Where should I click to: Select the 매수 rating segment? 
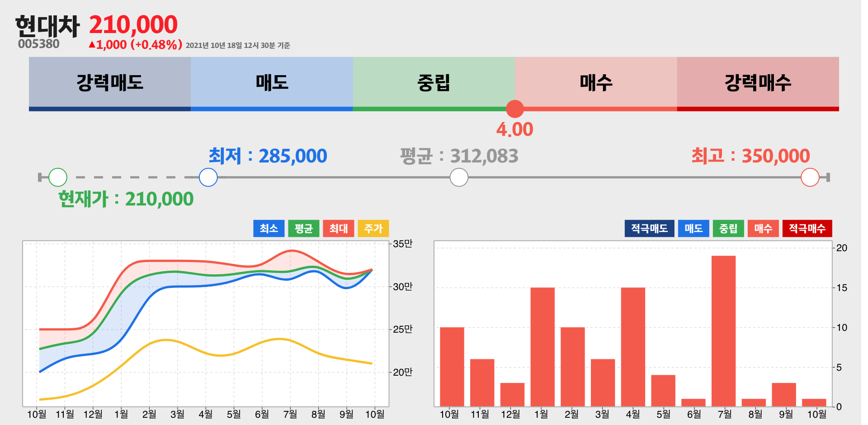(596, 84)
